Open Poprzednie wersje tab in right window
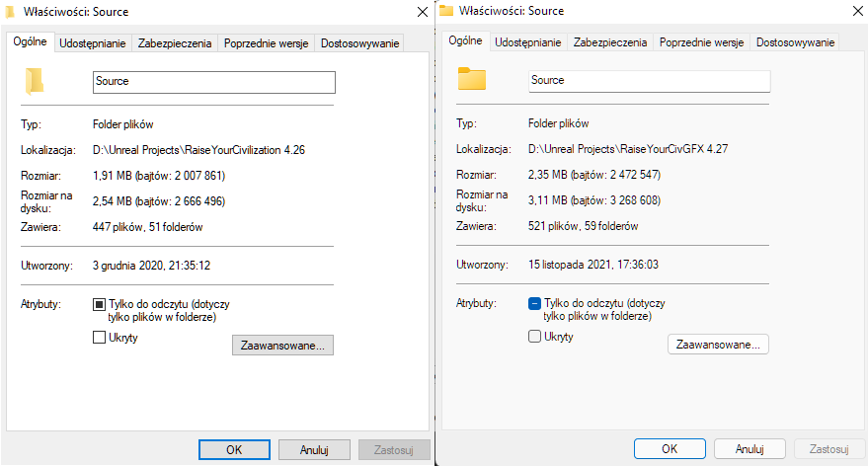 coord(702,42)
